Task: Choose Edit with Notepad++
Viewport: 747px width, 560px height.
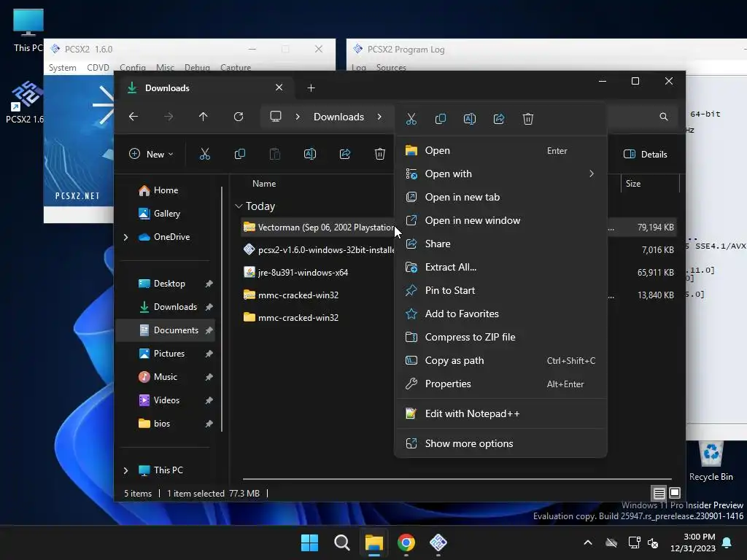Action: [x=500, y=414]
